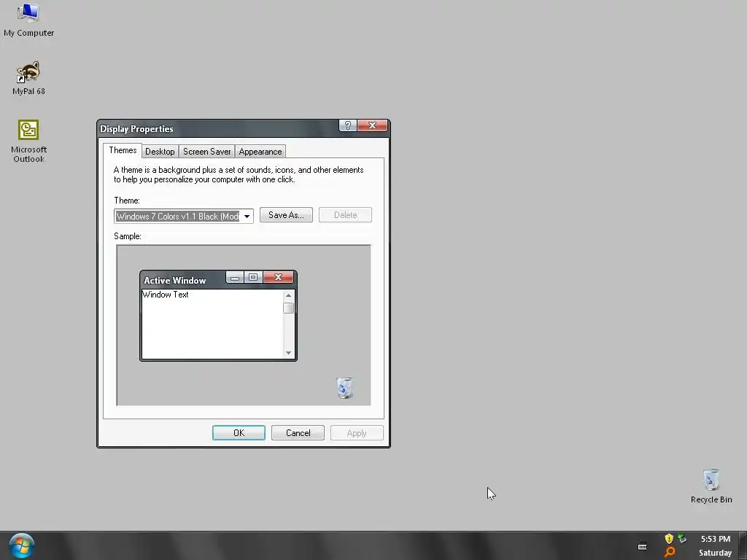
Task: Open My Computer desktop icon
Action: click(x=28, y=20)
